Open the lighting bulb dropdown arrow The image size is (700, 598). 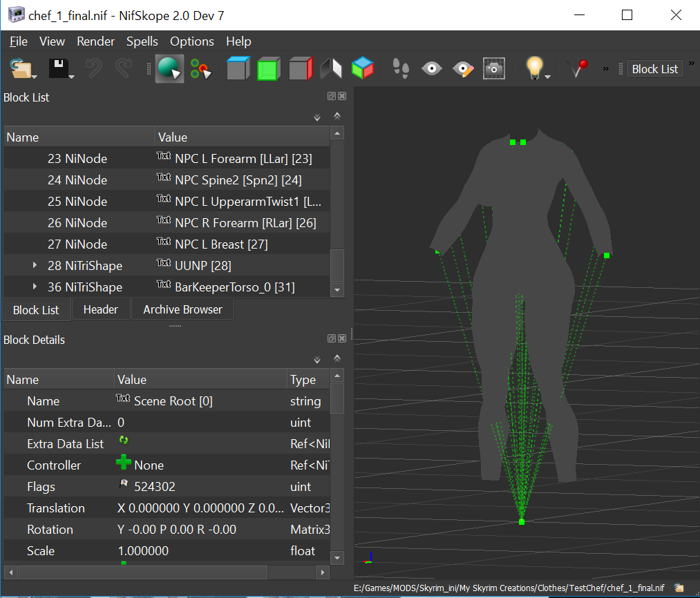(547, 76)
